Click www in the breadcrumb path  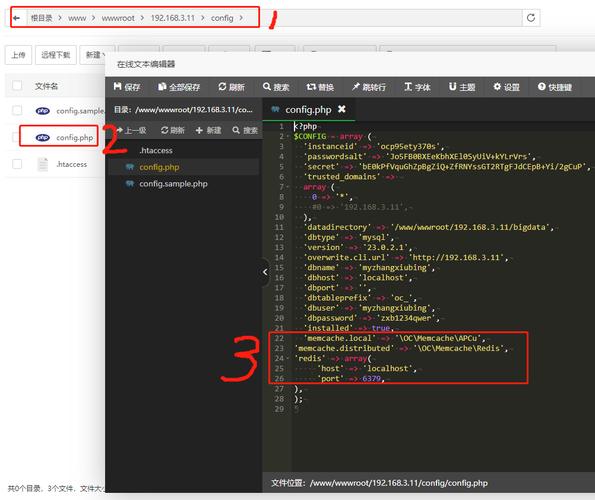tap(77, 18)
